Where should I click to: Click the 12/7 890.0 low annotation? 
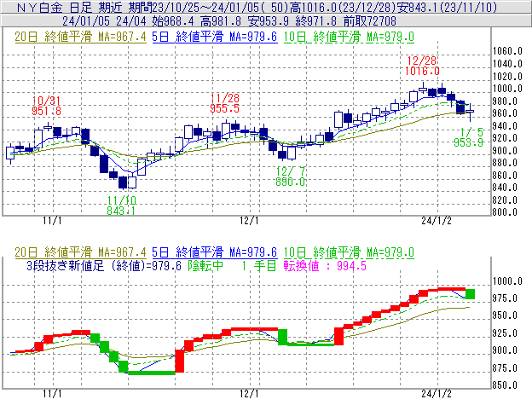click(291, 176)
